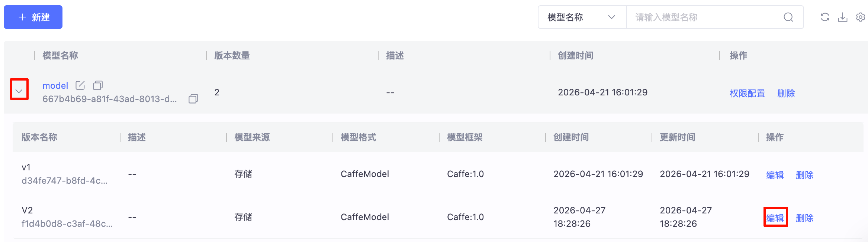Click the 创建时间 column header in versions table

coord(571,137)
